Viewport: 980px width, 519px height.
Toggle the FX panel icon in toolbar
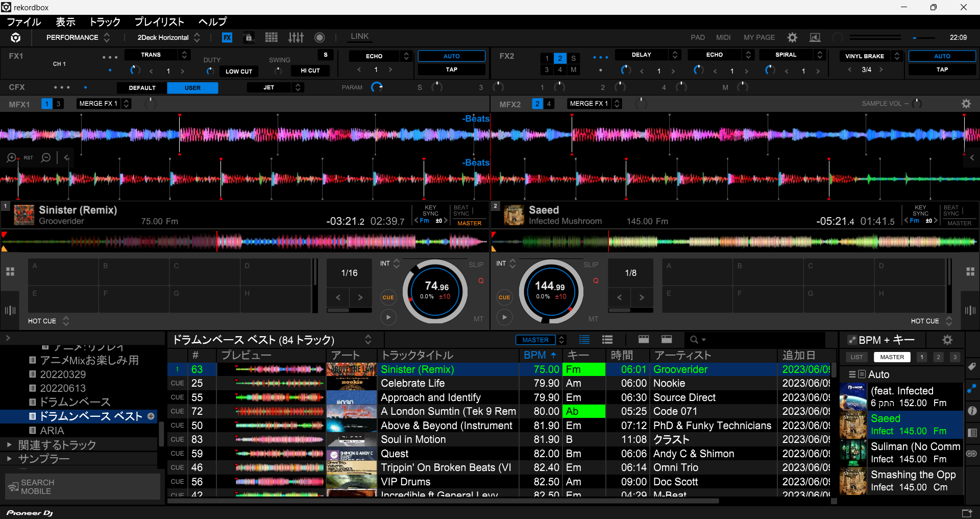[227, 37]
